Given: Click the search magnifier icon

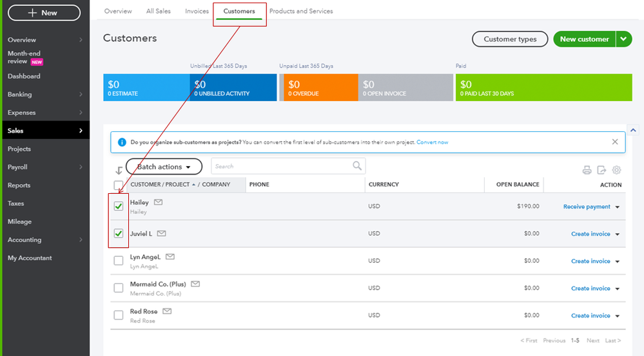Looking at the screenshot, I should tap(357, 165).
